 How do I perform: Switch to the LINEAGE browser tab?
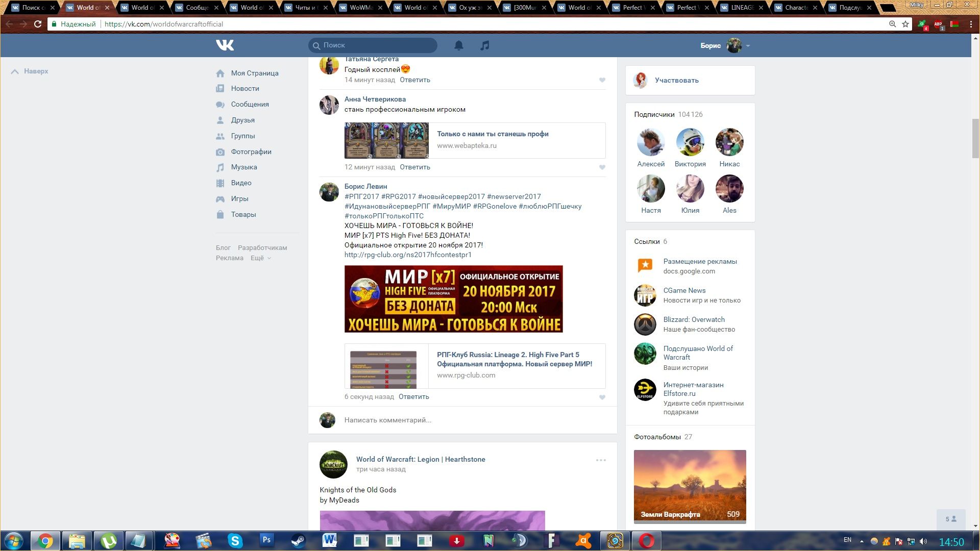[742, 8]
